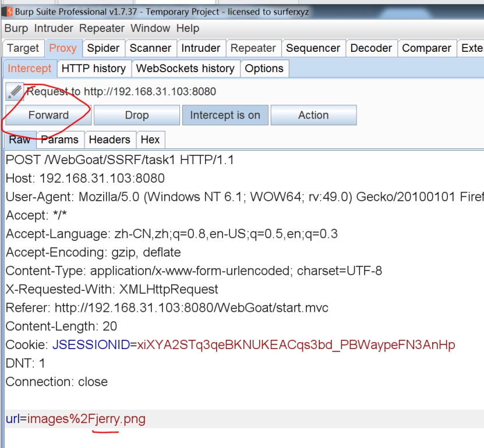Open the Intruder menu in menu bar
Viewport: 484px width, 448px height.
54,29
